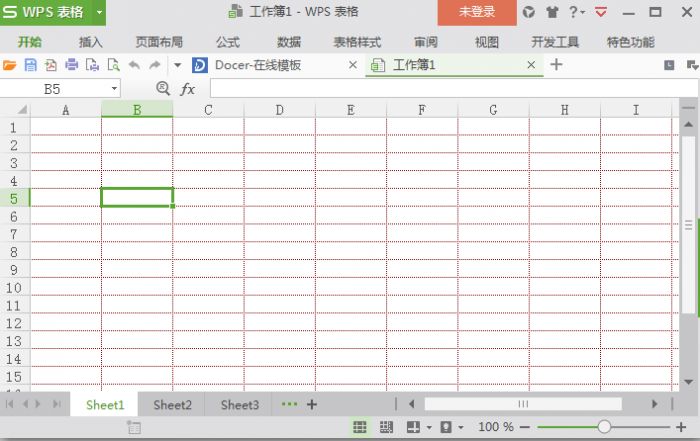Zoom in with the plus button
700x441 pixels.
pyautogui.click(x=681, y=427)
